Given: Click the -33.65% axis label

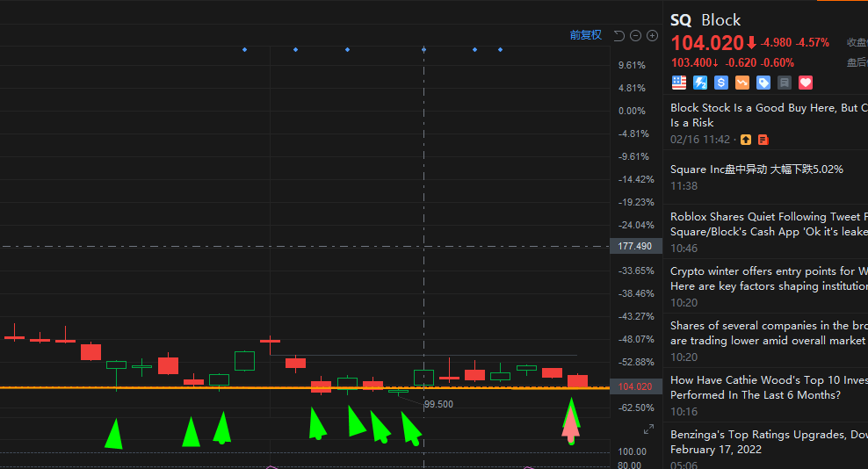Looking at the screenshot, I should tap(636, 271).
